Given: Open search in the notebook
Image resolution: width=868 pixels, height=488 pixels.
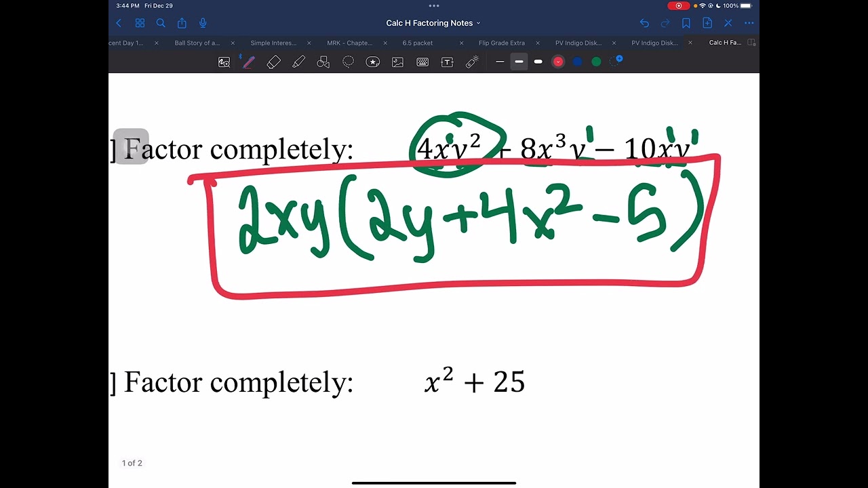Looking at the screenshot, I should (161, 23).
